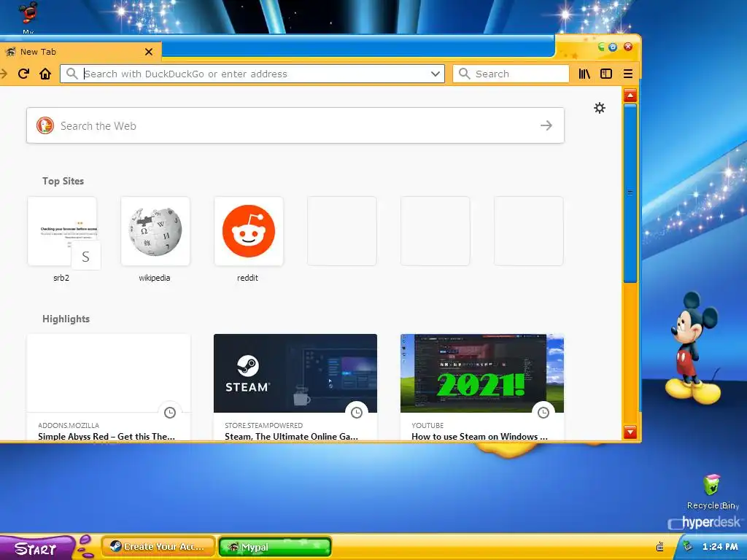747x560 pixels.
Task: Open the Start menu
Action: tap(37, 548)
